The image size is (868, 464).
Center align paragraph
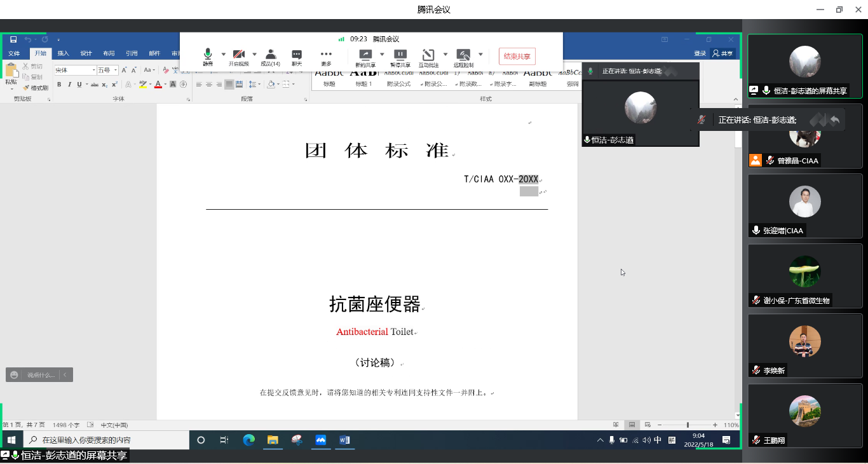pos(209,85)
